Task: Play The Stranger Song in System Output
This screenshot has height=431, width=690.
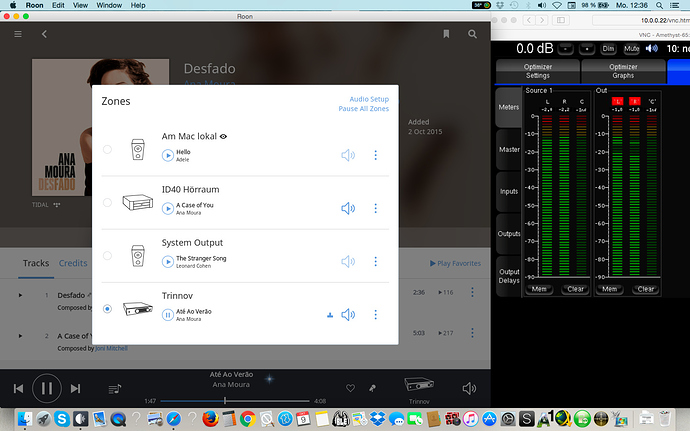Action: pos(168,262)
